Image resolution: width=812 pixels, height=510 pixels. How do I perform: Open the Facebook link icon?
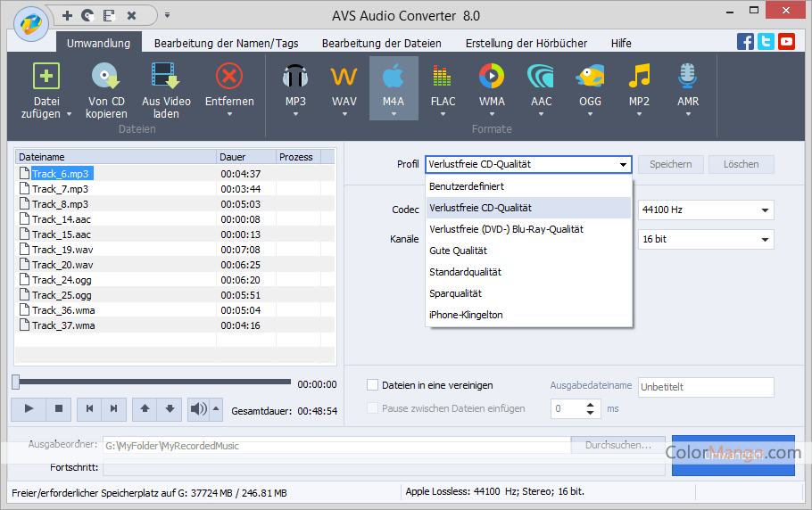(745, 41)
